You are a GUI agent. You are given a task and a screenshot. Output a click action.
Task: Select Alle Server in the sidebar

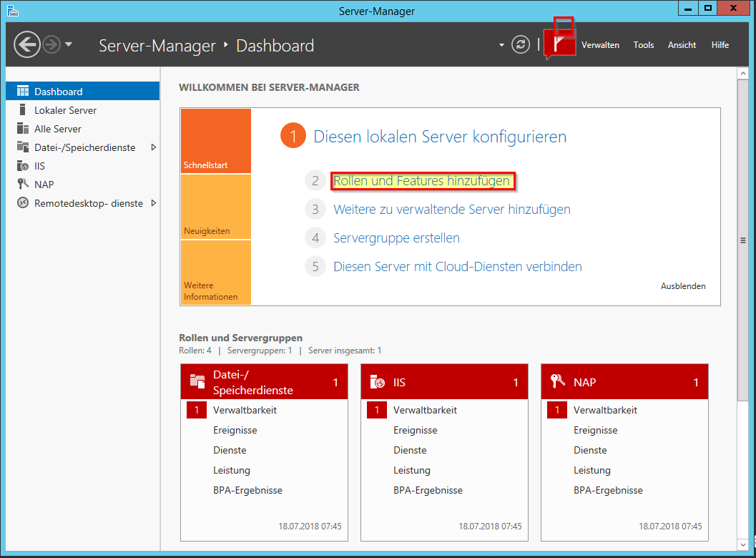82,129
